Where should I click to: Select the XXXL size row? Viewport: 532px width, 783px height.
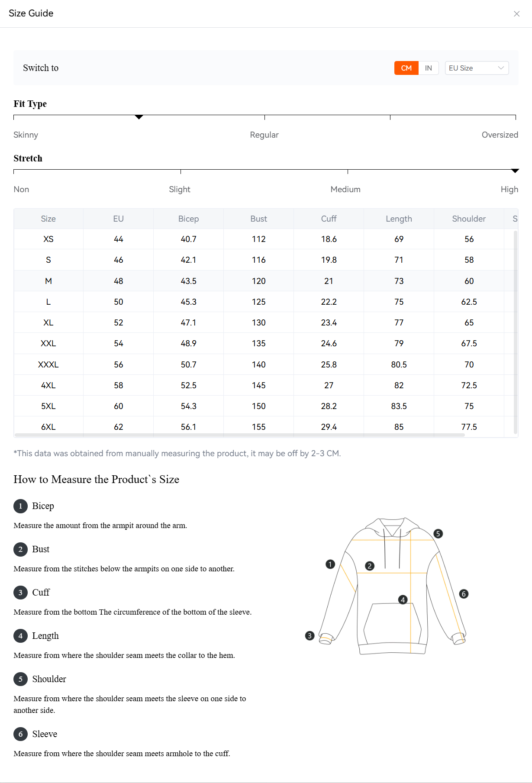coord(48,364)
